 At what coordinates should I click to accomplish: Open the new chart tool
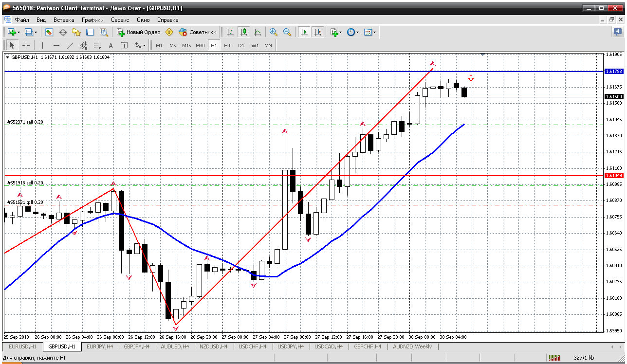point(13,32)
